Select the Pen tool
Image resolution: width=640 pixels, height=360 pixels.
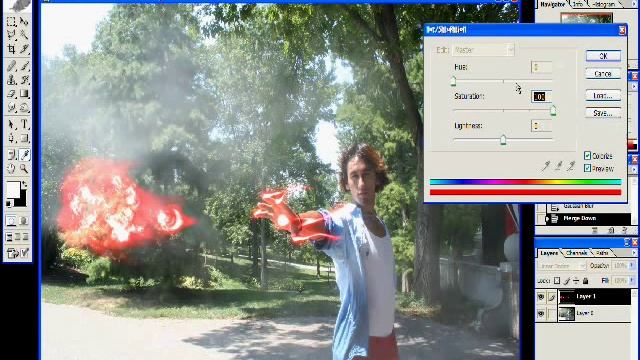click(x=11, y=138)
